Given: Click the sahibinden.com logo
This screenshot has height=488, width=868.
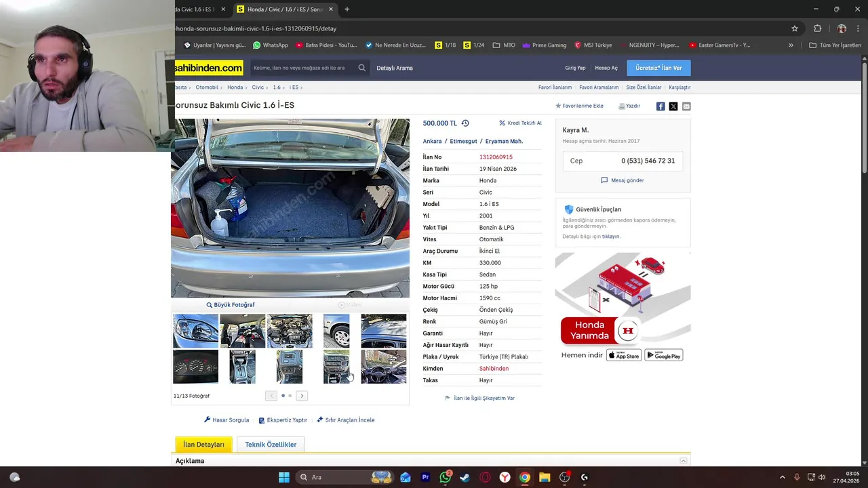Looking at the screenshot, I should [209, 68].
